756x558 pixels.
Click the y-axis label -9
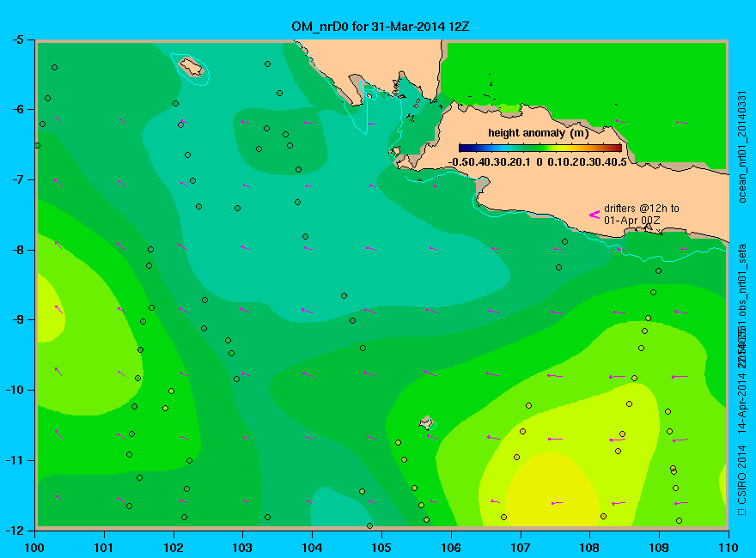(x=17, y=319)
